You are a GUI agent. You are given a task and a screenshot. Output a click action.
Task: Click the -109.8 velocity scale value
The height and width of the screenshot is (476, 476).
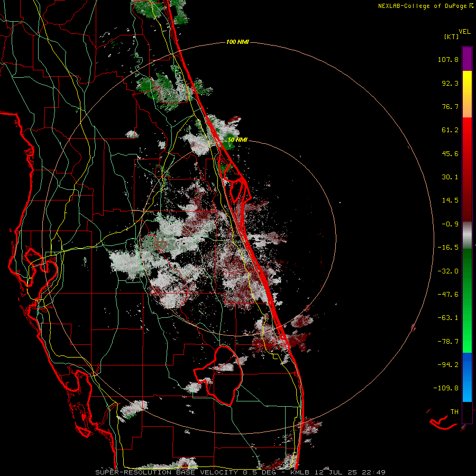tap(446, 388)
